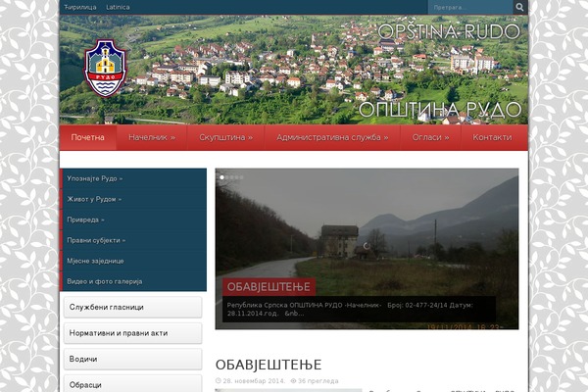Expand the Административна служба menu
The width and height of the screenshot is (588, 392).
pyautogui.click(x=332, y=137)
